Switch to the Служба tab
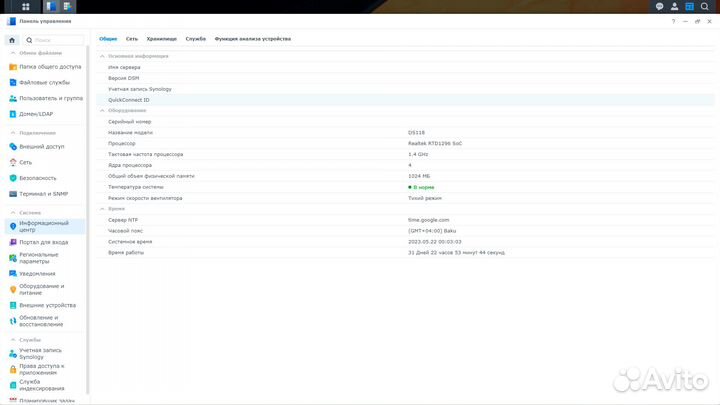The width and height of the screenshot is (720, 405). point(196,39)
